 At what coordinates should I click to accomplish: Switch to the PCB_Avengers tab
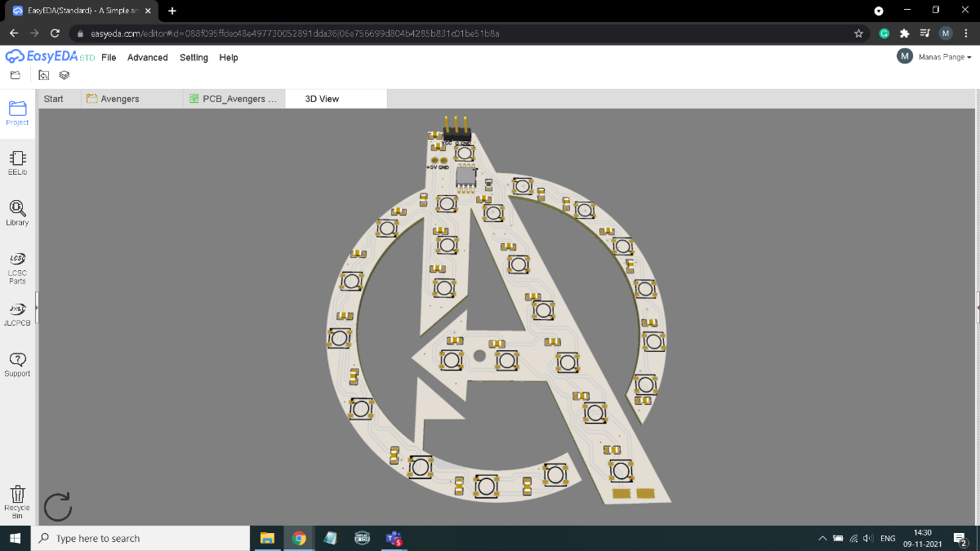point(234,99)
